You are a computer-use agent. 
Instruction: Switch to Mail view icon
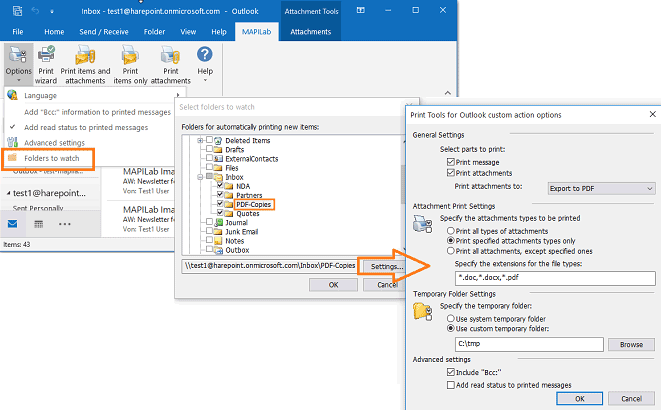pos(13,224)
